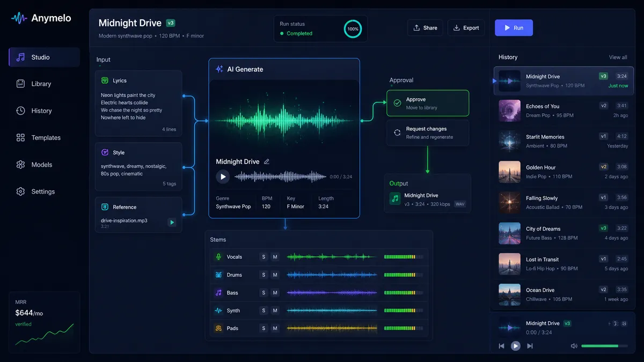The height and width of the screenshot is (362, 644).
Task: Skip to next track in player
Action: [530, 346]
